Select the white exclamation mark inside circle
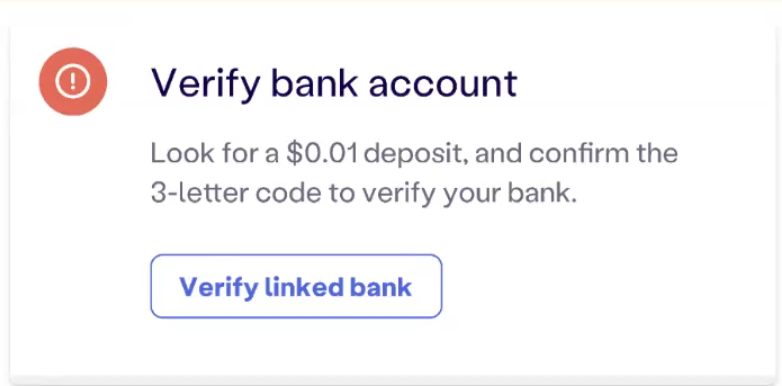This screenshot has height=386, width=782. 73,81
